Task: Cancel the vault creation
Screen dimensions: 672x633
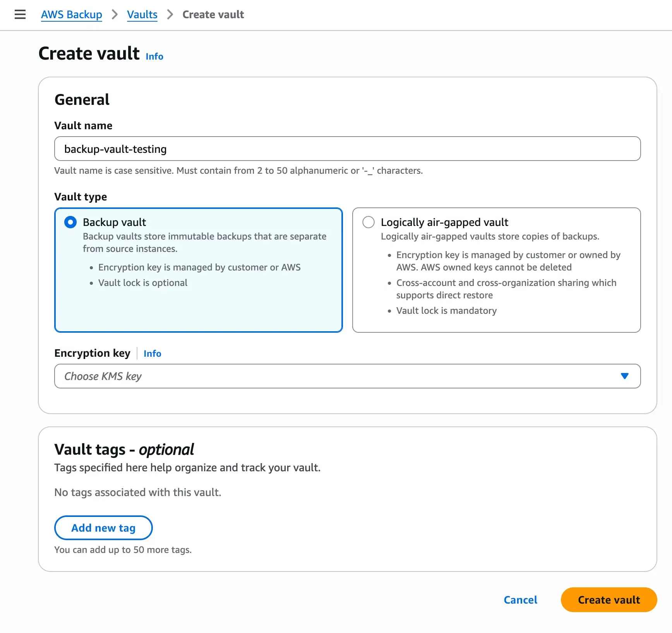Action: pos(520,600)
